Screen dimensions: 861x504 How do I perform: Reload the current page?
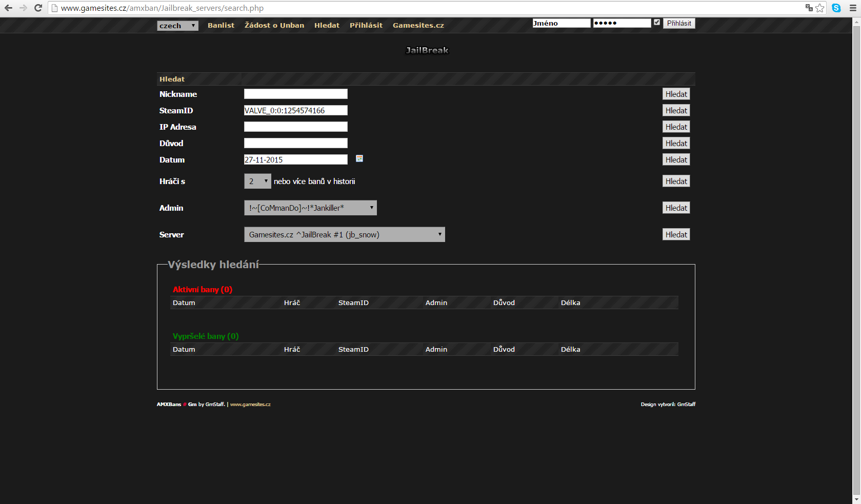tap(38, 8)
